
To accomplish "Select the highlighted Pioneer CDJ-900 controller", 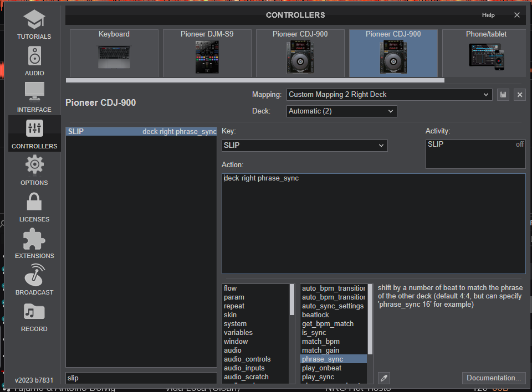I will click(393, 53).
